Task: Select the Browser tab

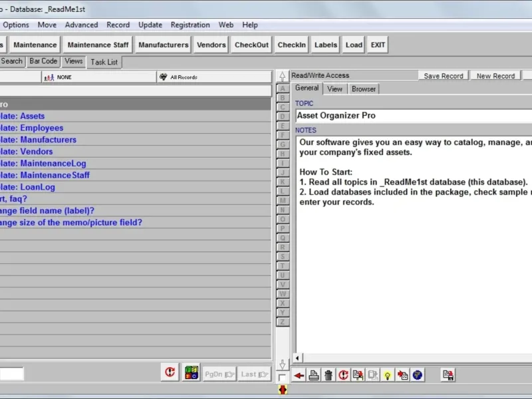Action: point(363,89)
